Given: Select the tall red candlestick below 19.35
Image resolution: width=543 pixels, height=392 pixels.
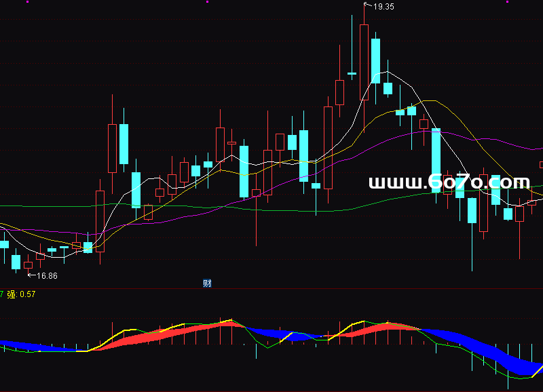Looking at the screenshot, I should [364, 61].
